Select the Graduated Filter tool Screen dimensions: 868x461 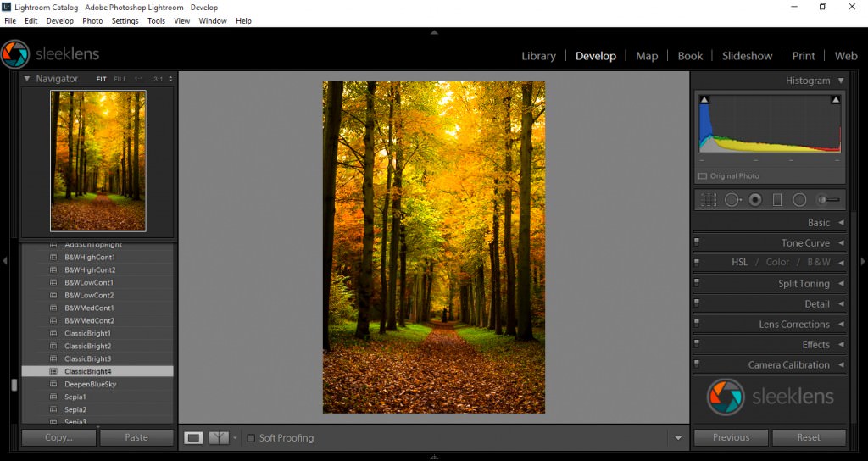tap(777, 200)
